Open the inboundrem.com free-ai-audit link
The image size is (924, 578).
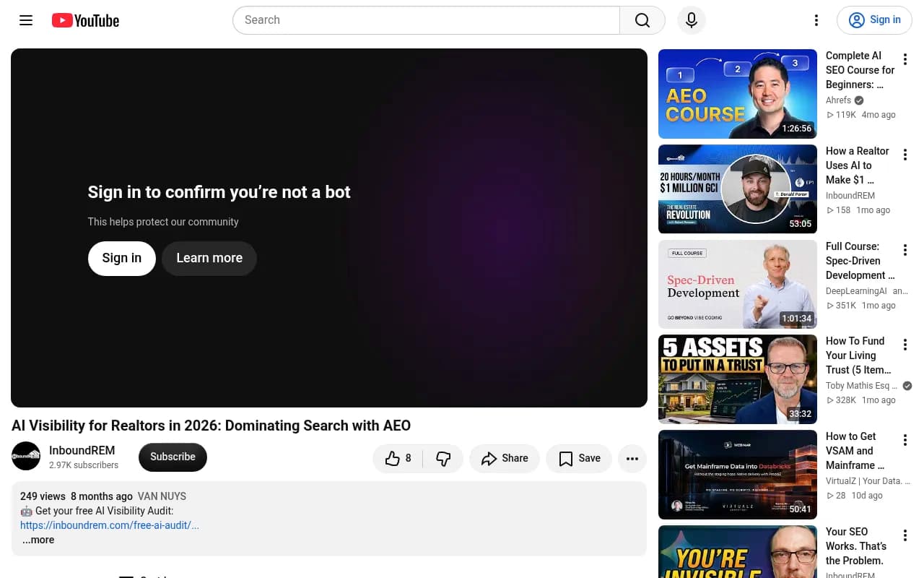pyautogui.click(x=110, y=525)
